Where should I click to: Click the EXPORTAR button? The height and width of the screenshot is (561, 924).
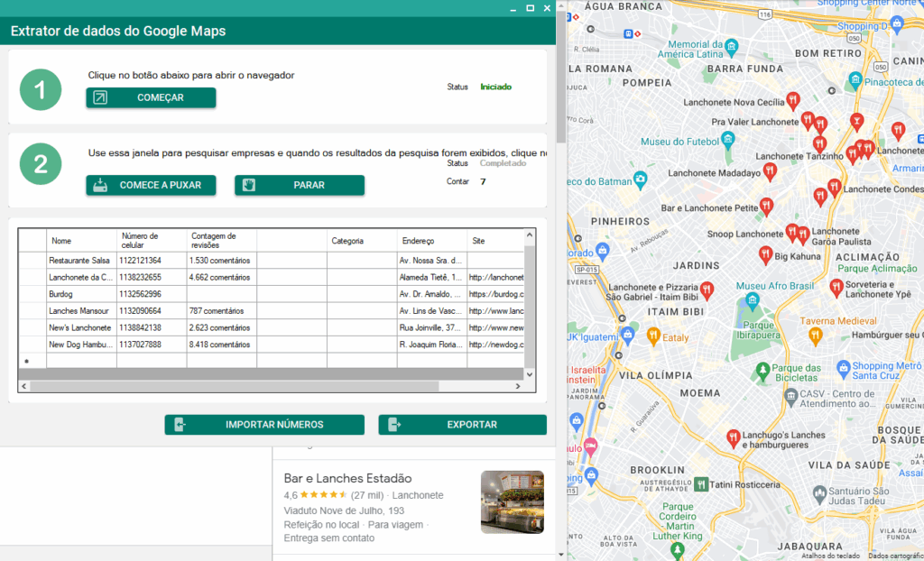click(462, 425)
